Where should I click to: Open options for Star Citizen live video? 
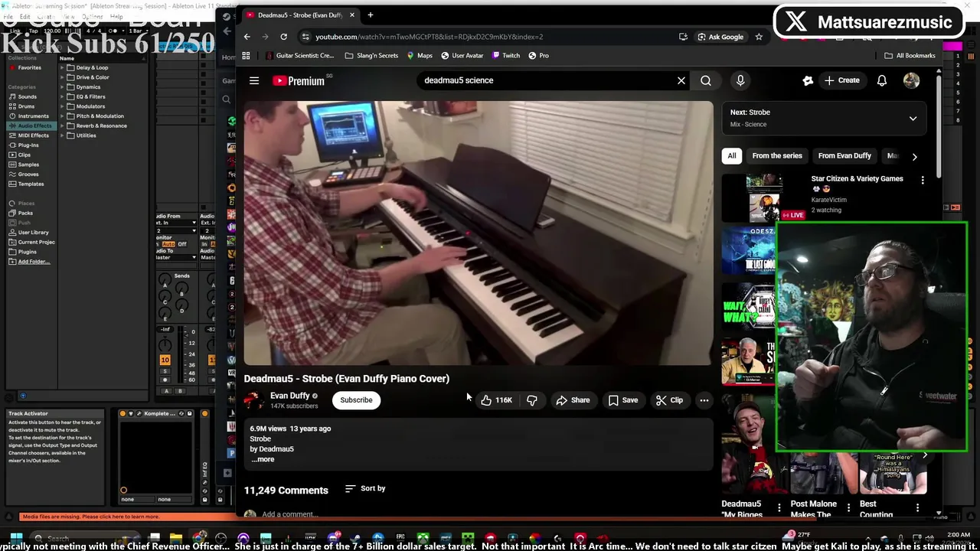[923, 180]
